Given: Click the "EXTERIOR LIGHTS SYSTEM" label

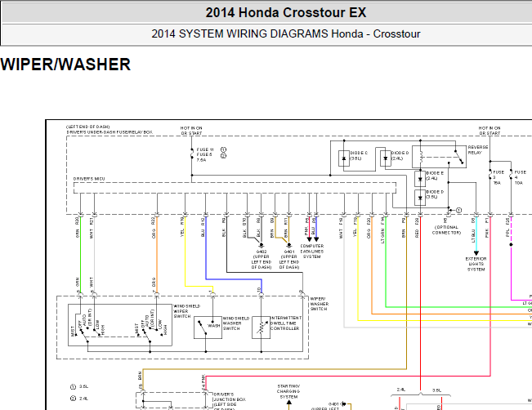Looking at the screenshot, I should coord(476,264).
